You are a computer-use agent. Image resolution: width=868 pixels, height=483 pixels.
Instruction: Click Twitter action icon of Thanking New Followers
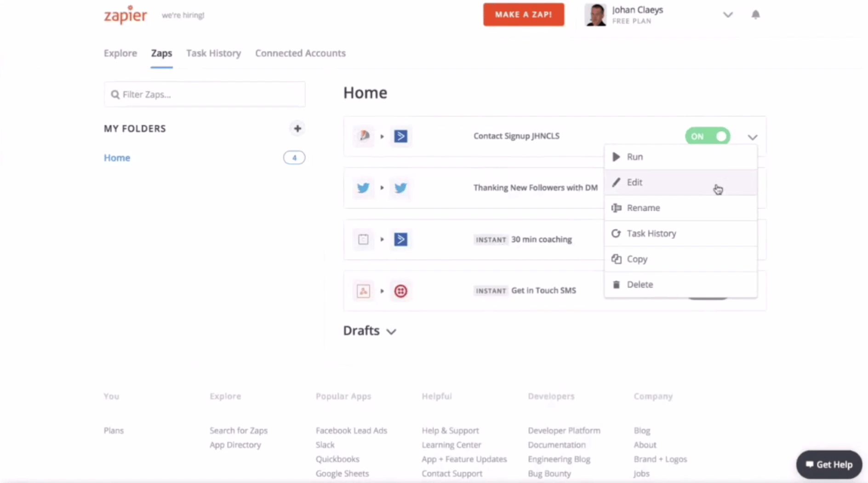tap(400, 188)
